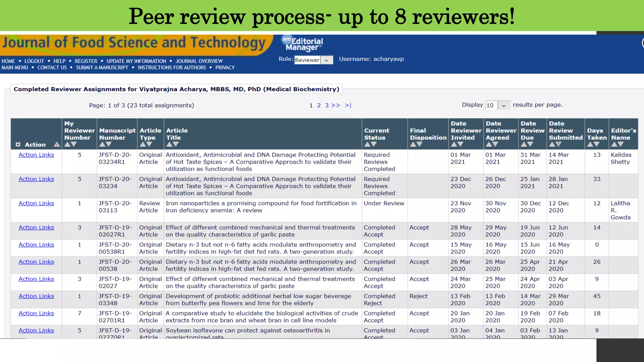Screen dimensions: 644x362
Task: Sort My Reviewer Number ascending arrow
Action: pos(67,144)
